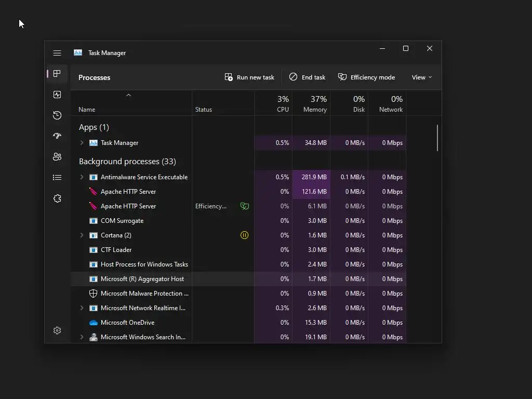Click the Microsoft Windows Search icon

(x=94, y=337)
